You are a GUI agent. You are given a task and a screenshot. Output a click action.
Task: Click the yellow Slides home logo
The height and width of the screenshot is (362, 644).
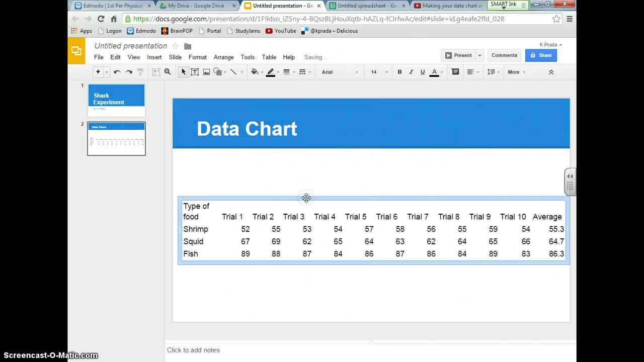tap(76, 51)
